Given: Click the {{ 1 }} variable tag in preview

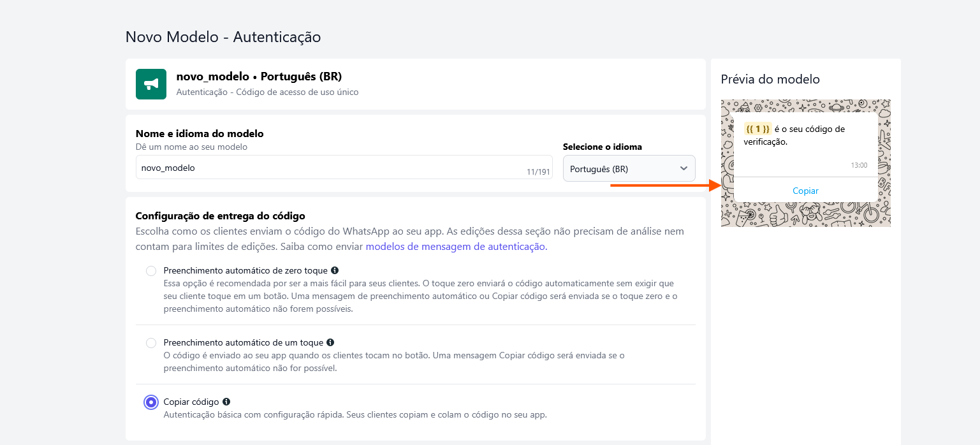Looking at the screenshot, I should 757,129.
